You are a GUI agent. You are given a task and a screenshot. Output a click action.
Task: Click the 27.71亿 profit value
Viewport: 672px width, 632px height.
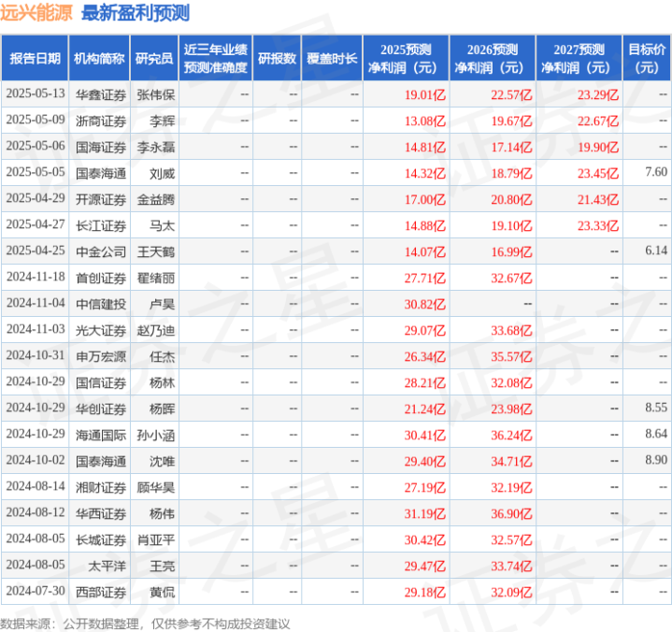[425, 279]
